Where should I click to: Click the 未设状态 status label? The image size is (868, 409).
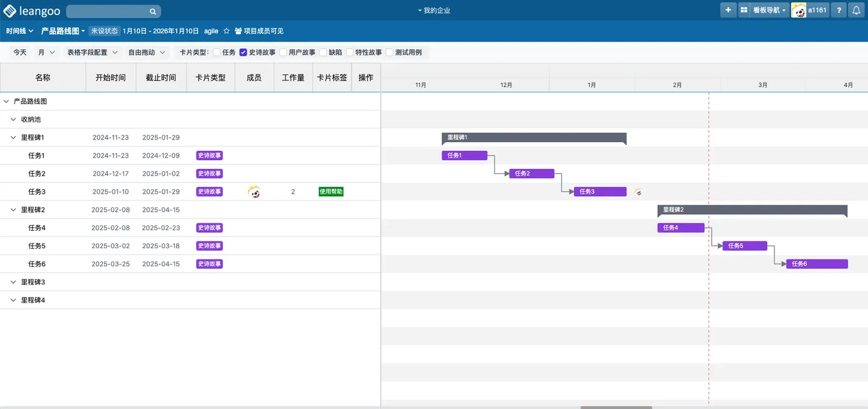tap(104, 30)
